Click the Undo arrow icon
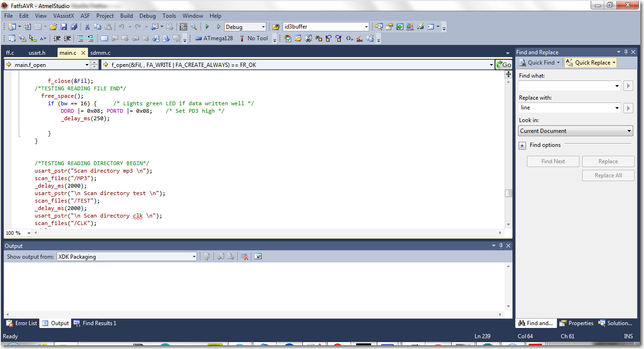 tap(121, 27)
